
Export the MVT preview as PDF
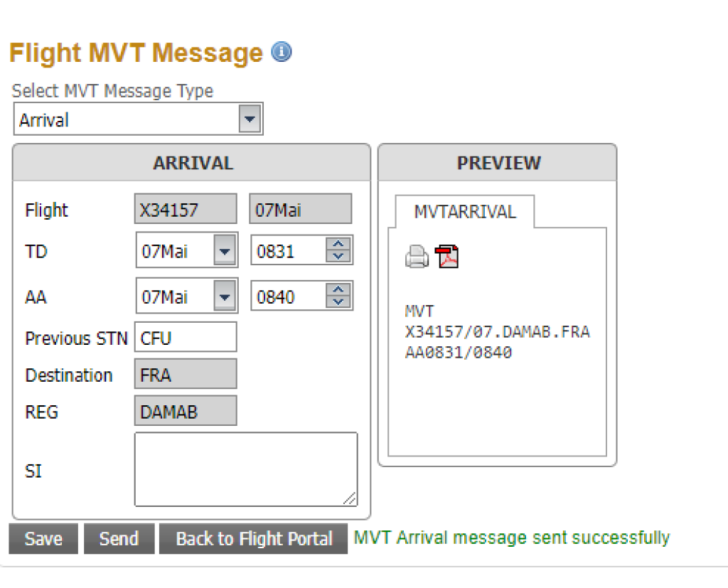[x=447, y=257]
